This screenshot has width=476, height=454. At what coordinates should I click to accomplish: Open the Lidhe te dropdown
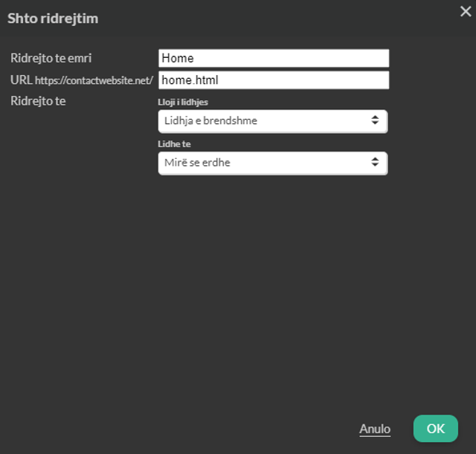tap(273, 163)
